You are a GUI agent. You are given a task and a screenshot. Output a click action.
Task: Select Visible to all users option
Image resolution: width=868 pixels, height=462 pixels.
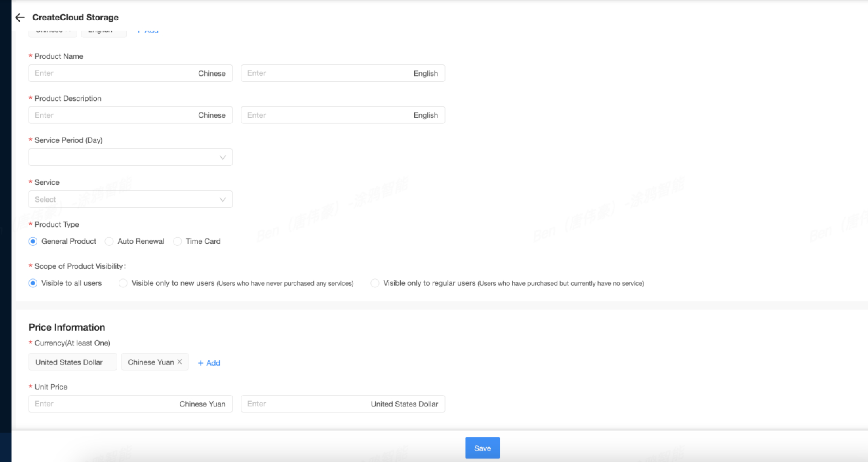tap(33, 283)
